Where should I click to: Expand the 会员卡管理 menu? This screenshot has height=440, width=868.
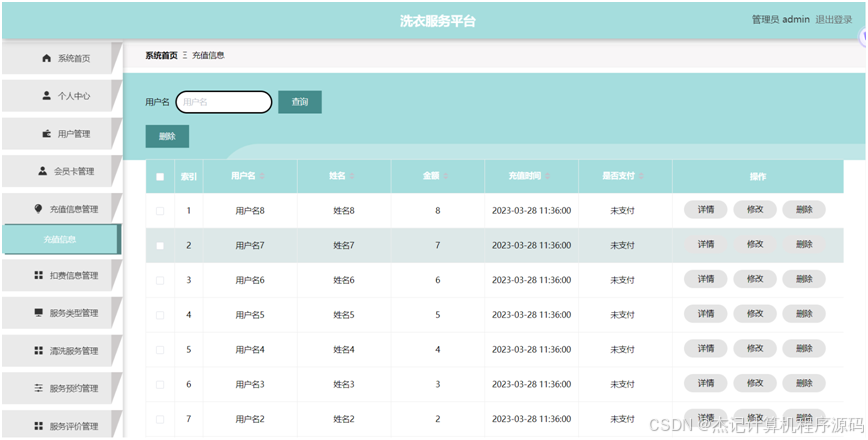(61, 171)
